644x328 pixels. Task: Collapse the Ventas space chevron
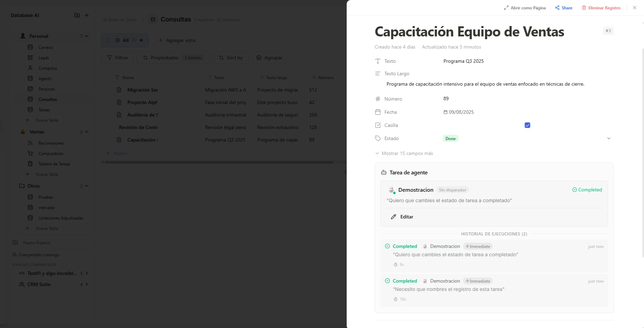pyautogui.click(x=87, y=132)
